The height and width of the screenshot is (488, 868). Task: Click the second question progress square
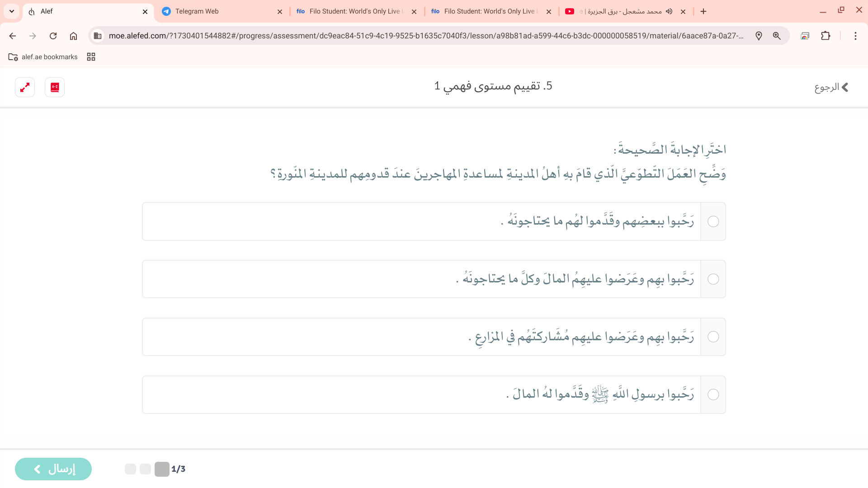coord(145,469)
